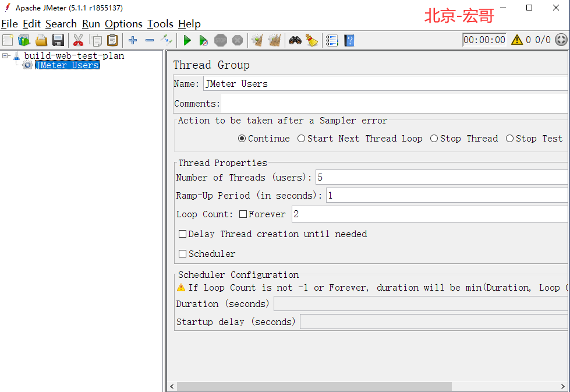Click Reset Search broom icon

pos(312,40)
